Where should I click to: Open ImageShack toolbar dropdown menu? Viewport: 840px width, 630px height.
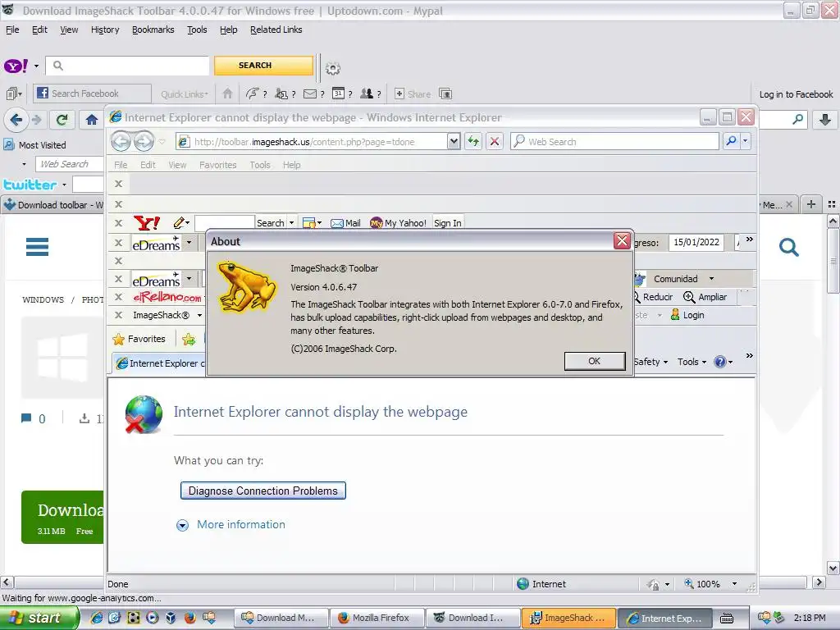pyautogui.click(x=199, y=315)
